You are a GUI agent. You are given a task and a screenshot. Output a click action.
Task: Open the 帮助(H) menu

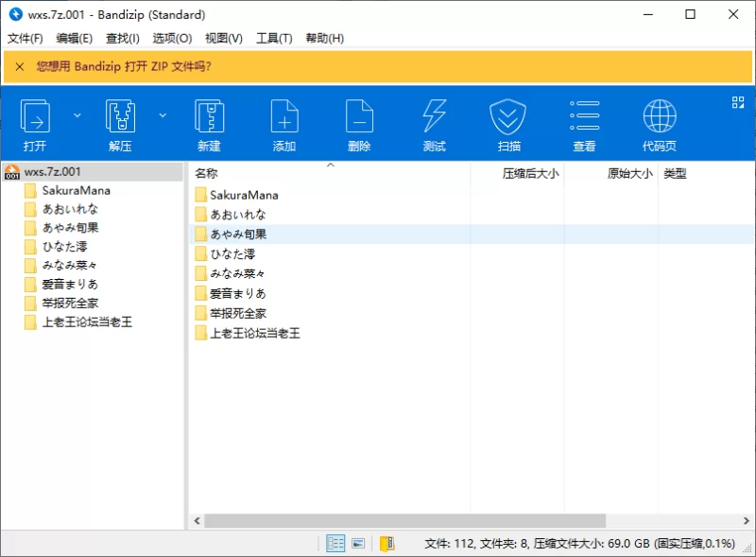tap(324, 38)
